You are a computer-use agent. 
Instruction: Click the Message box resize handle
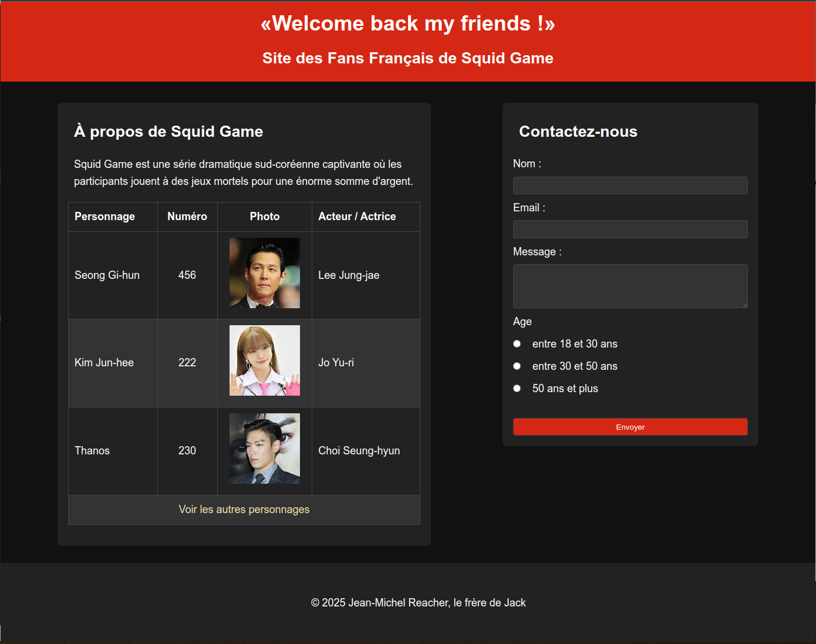744,305
